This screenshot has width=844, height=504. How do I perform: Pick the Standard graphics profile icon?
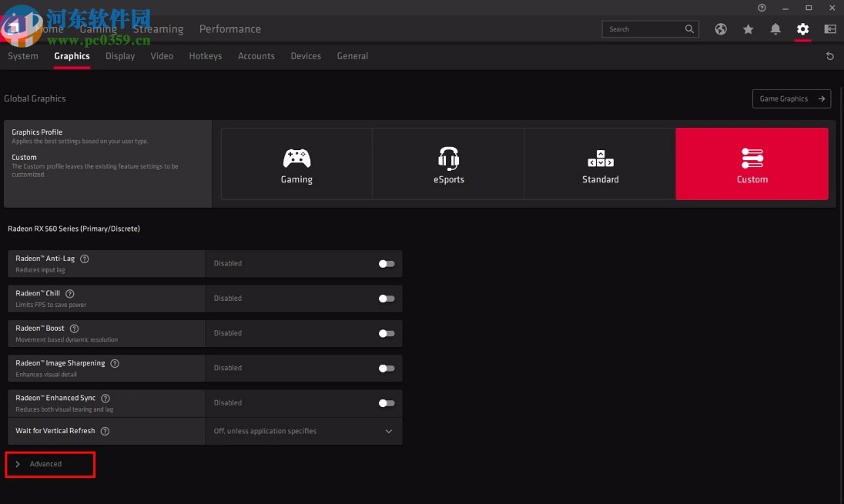coord(601,157)
